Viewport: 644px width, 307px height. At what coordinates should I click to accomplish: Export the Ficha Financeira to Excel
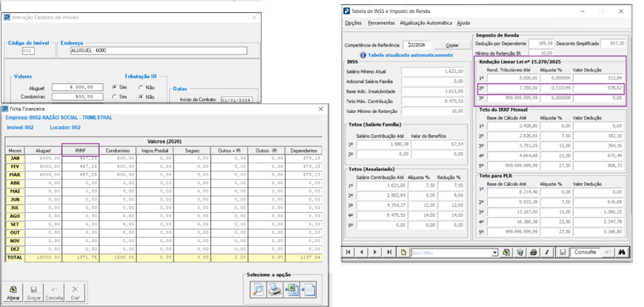pos(292,290)
